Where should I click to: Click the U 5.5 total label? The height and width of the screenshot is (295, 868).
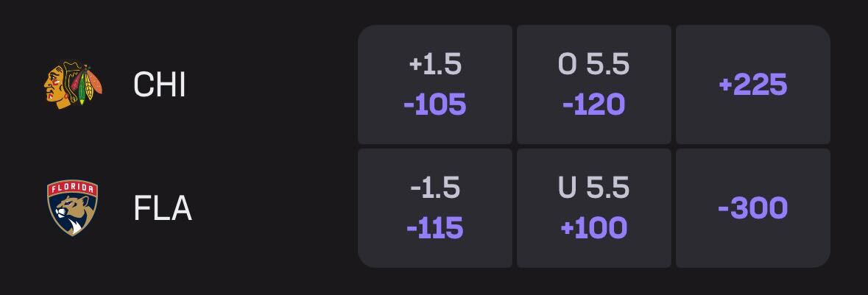(593, 188)
